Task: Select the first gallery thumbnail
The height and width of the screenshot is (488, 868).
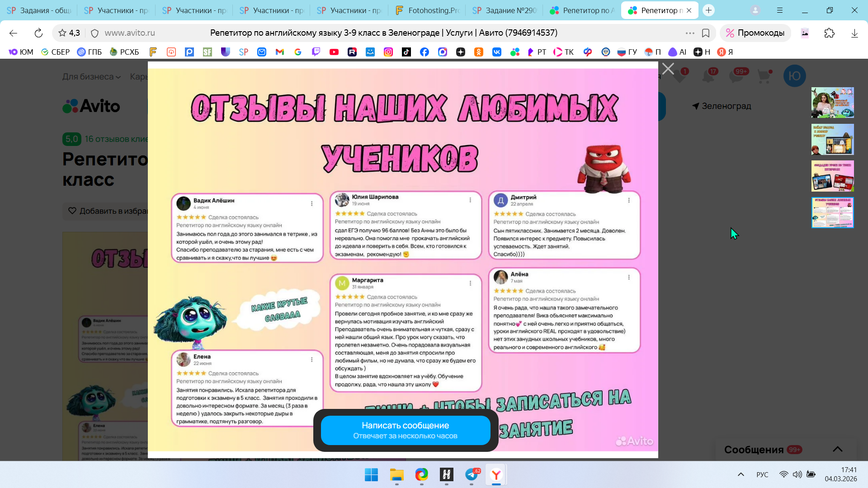Action: pyautogui.click(x=832, y=103)
